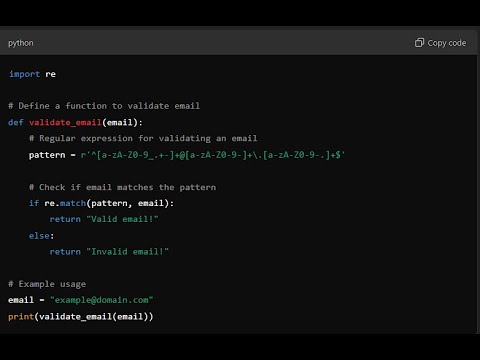Click the 'else:' line
Viewport: 480px width, 360px height.
(x=41, y=236)
